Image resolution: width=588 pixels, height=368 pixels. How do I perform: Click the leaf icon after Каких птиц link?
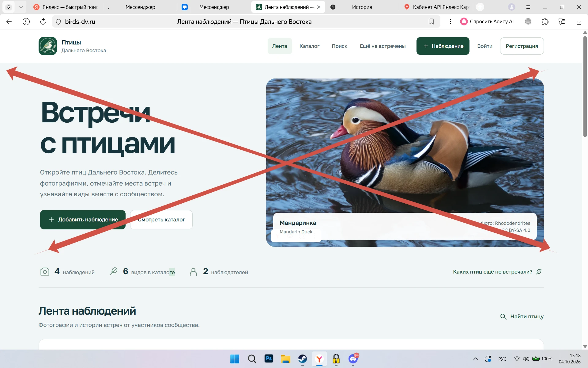pos(539,271)
